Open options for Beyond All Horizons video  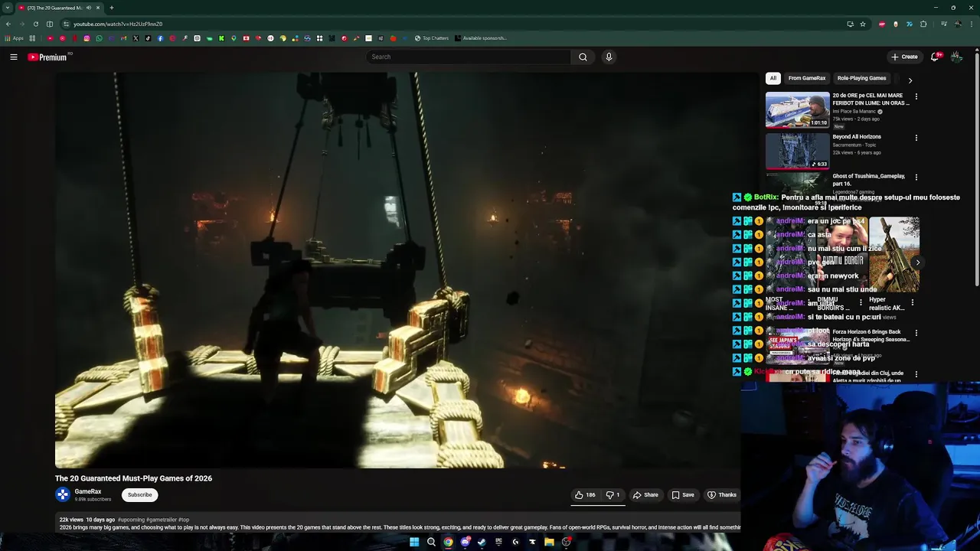click(x=916, y=138)
